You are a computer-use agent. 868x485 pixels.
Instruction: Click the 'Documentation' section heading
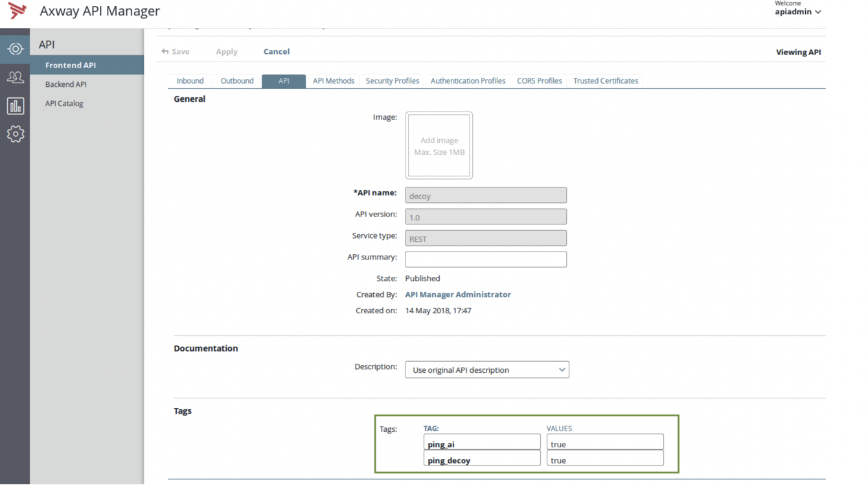pyautogui.click(x=205, y=348)
